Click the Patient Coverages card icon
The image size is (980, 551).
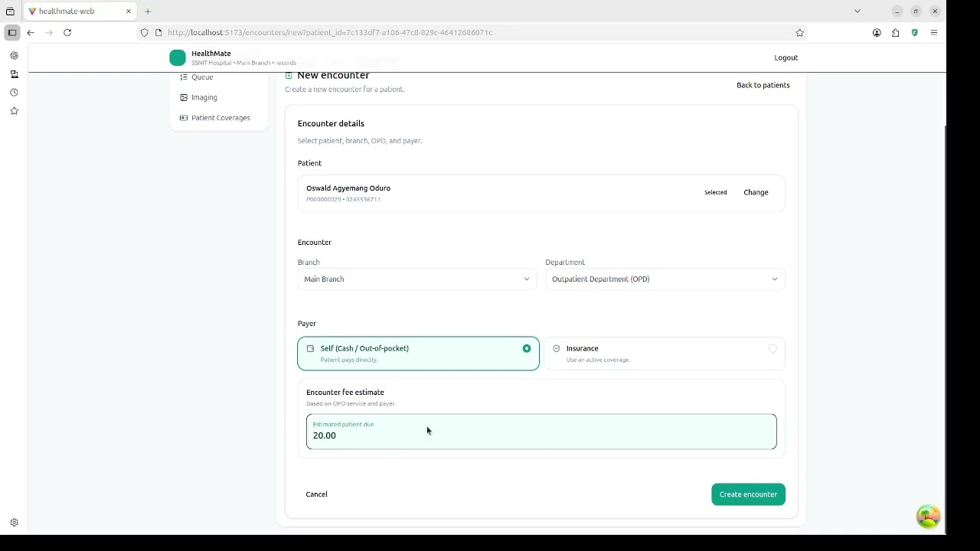click(184, 118)
